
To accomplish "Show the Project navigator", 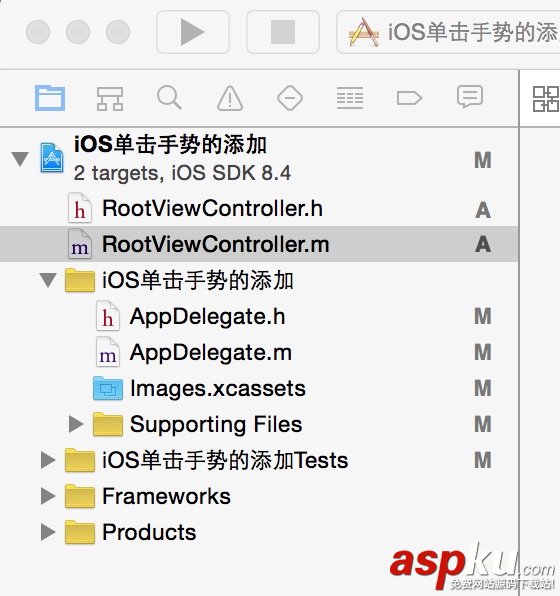I will click(50, 98).
